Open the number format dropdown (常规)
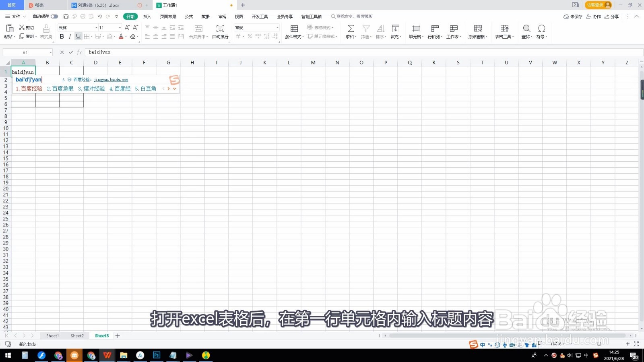The image size is (644, 362). point(277,28)
